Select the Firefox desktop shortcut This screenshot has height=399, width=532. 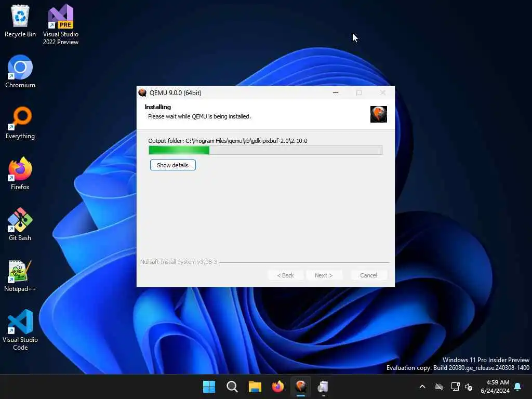click(x=20, y=174)
